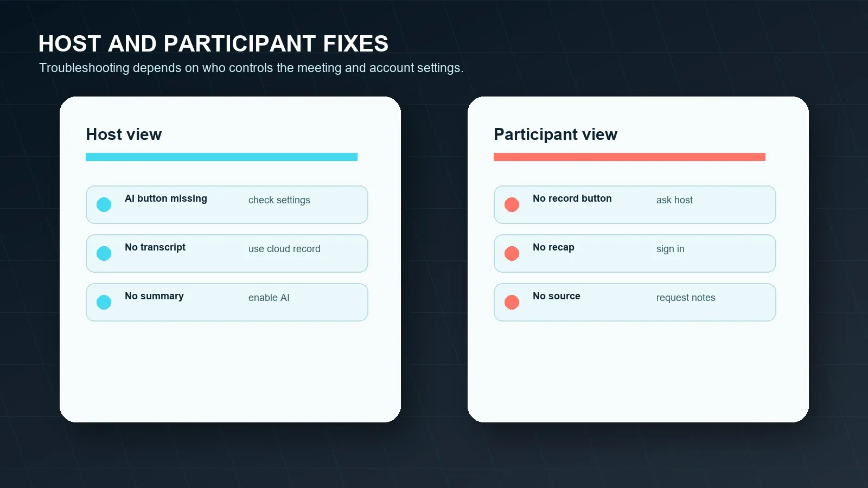Click the cyan dot beside No transcript
The height and width of the screenshot is (488, 868).
[104, 253]
